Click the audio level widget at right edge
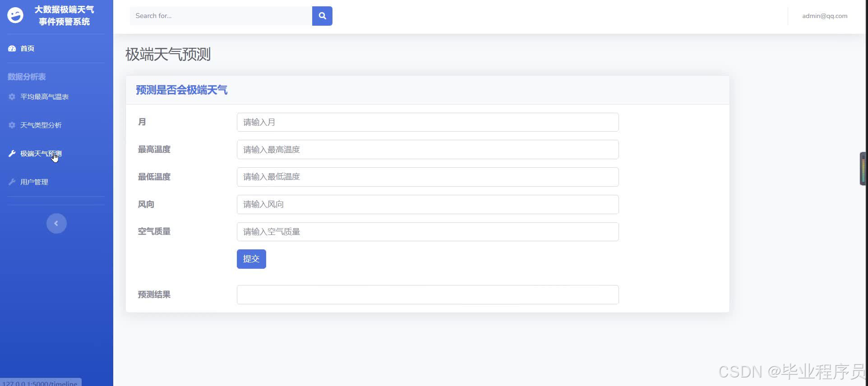This screenshot has height=386, width=868. [x=863, y=169]
